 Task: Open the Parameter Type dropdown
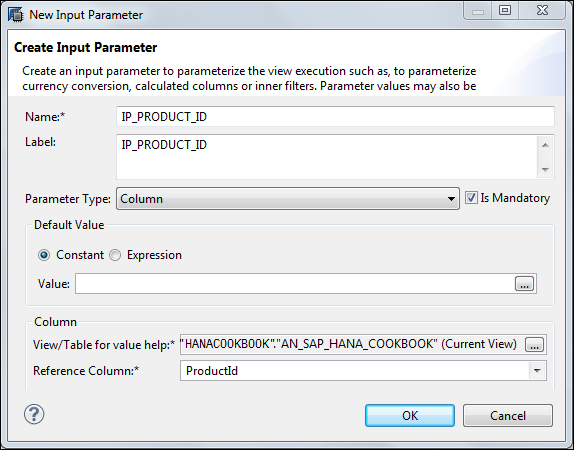(x=288, y=199)
